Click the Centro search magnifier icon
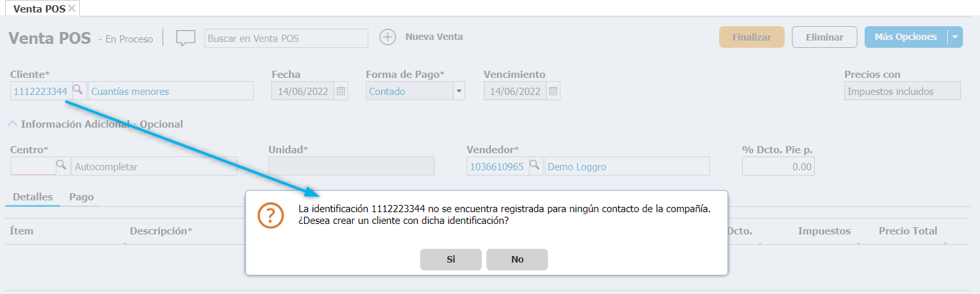Image resolution: width=980 pixels, height=294 pixels. tap(62, 166)
